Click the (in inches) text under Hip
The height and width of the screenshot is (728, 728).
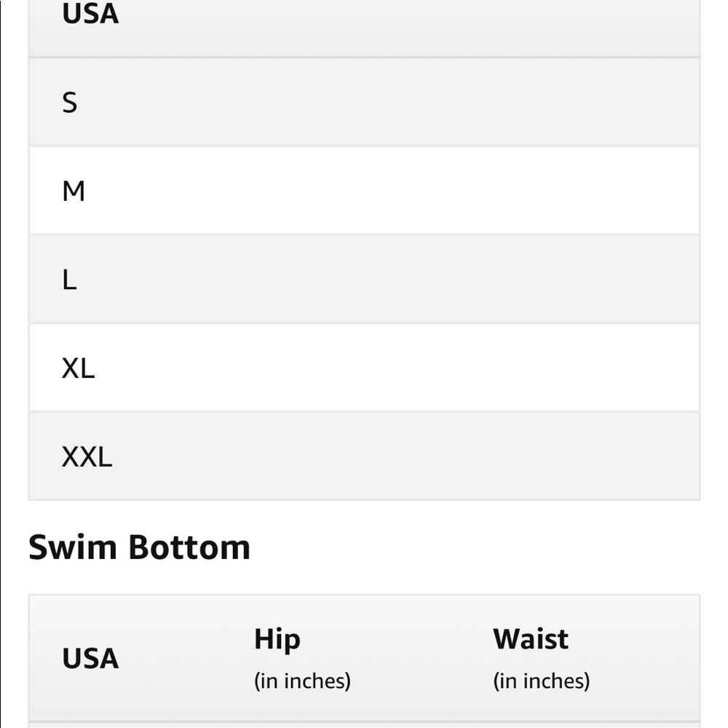coord(302,681)
